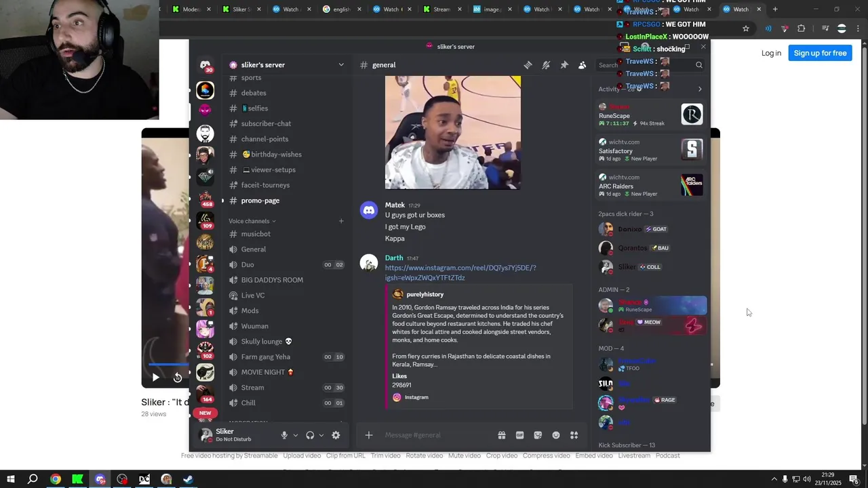868x488 pixels.
Task: Select the server icon with 458 badge
Action: (x=205, y=199)
